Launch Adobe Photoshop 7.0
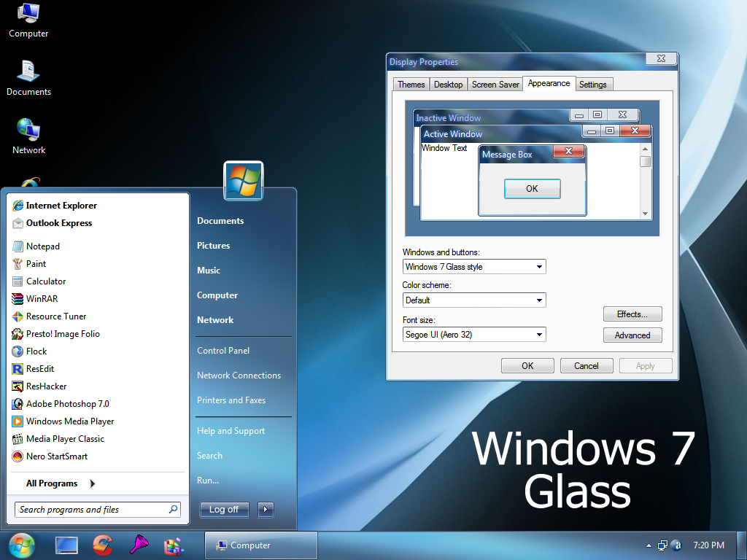This screenshot has height=560, width=747. coord(69,403)
